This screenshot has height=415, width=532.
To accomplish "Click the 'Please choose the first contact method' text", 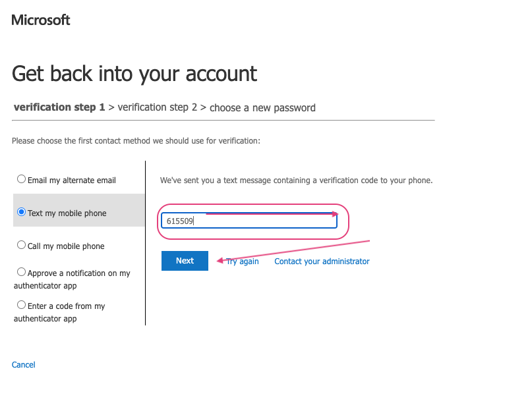I will [x=136, y=141].
